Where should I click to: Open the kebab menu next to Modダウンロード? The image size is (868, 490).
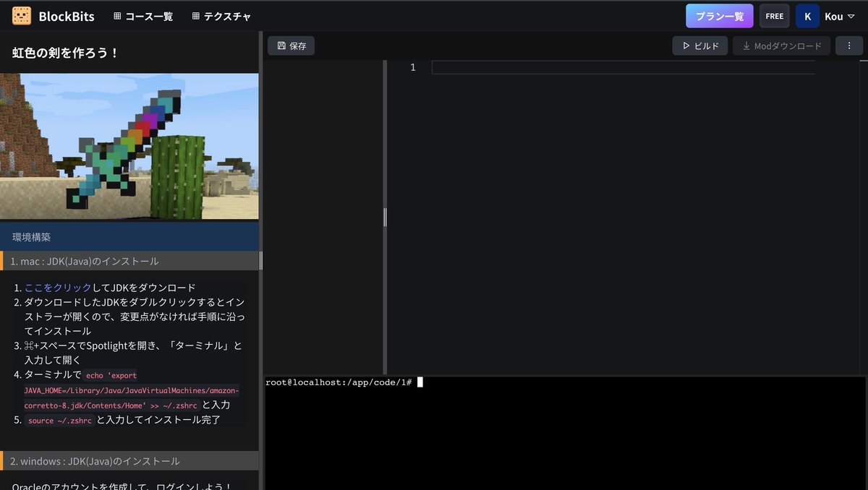[x=849, y=45]
